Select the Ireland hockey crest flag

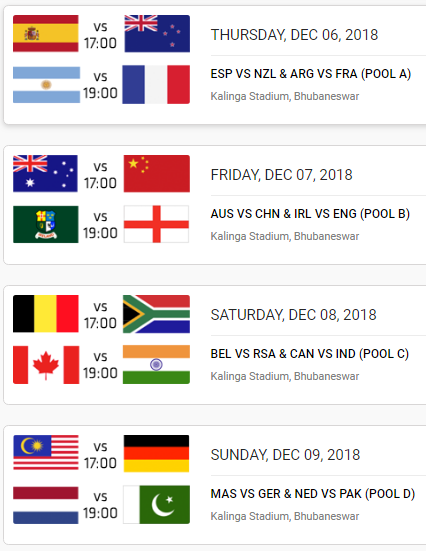coord(46,224)
